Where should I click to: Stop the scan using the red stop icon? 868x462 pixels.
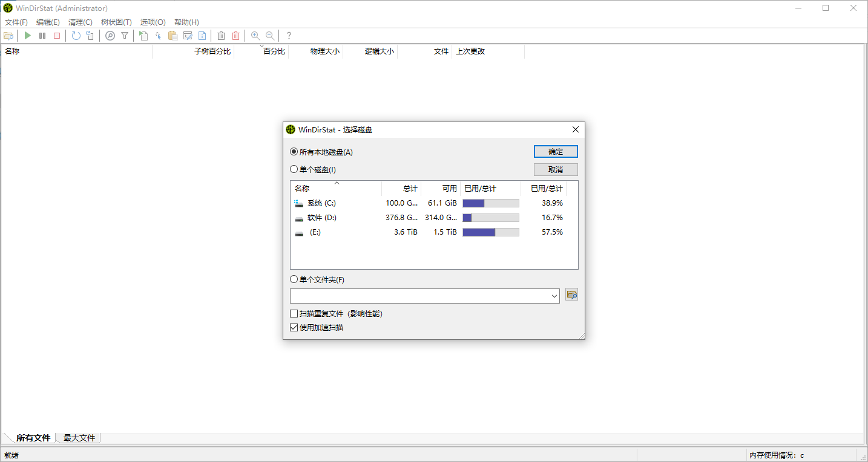coord(56,35)
